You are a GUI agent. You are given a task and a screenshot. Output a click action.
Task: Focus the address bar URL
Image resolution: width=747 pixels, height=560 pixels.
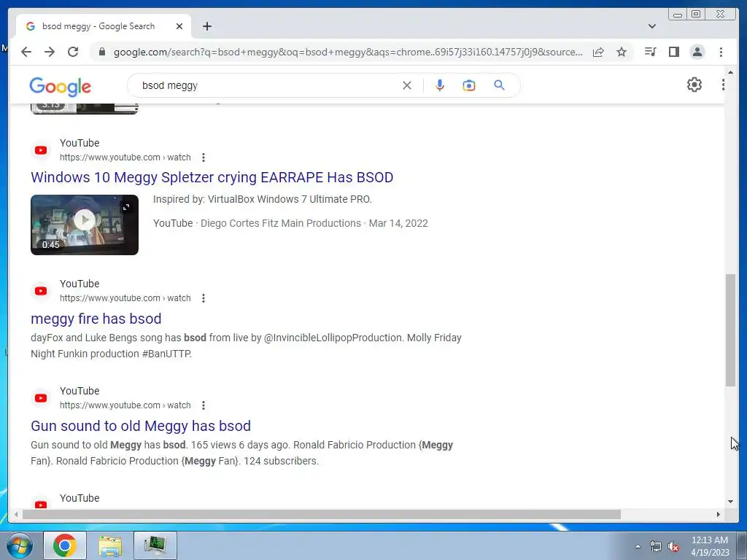click(348, 52)
